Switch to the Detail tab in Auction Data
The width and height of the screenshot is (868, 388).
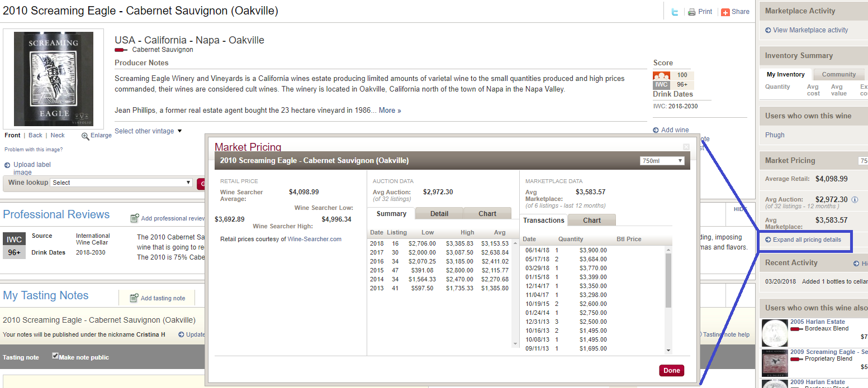click(x=439, y=214)
